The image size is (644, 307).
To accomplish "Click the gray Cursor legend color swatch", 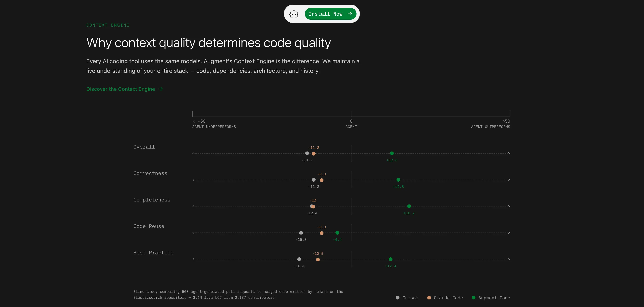I will (398, 298).
